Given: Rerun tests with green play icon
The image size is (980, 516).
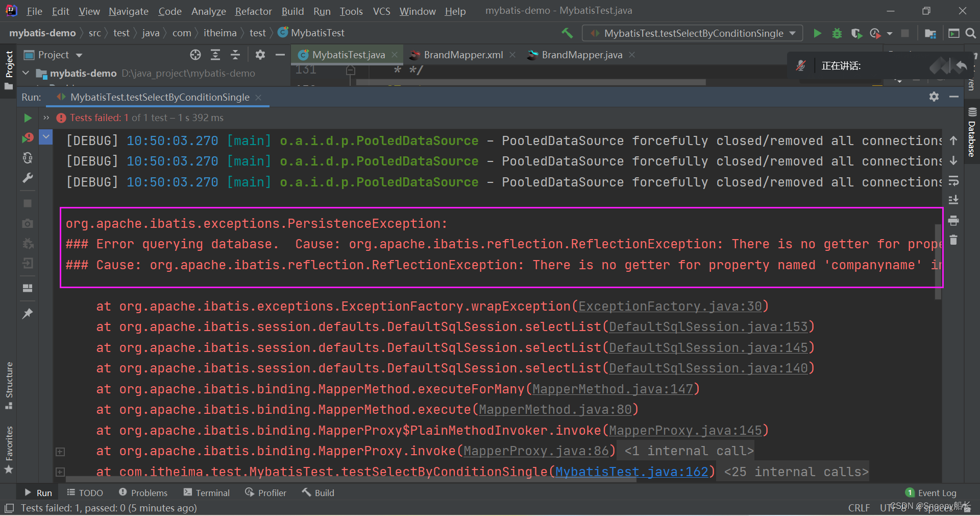Looking at the screenshot, I should coord(28,118).
